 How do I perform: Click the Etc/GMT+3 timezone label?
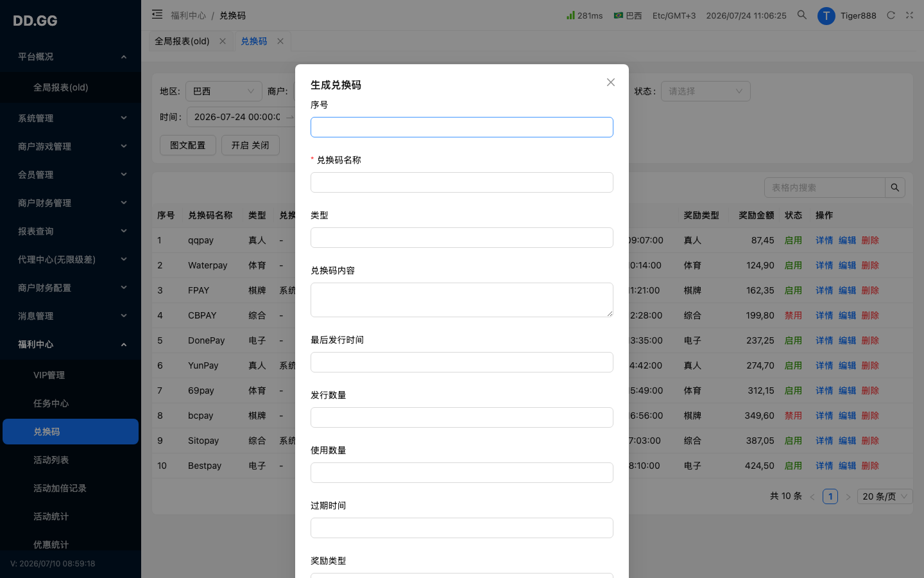674,15
